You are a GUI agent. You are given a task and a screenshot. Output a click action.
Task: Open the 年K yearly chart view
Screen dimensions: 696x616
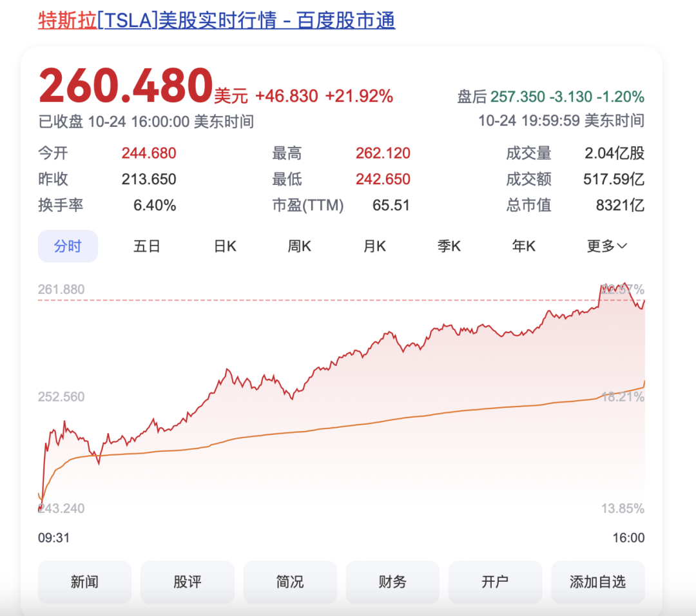(x=523, y=245)
